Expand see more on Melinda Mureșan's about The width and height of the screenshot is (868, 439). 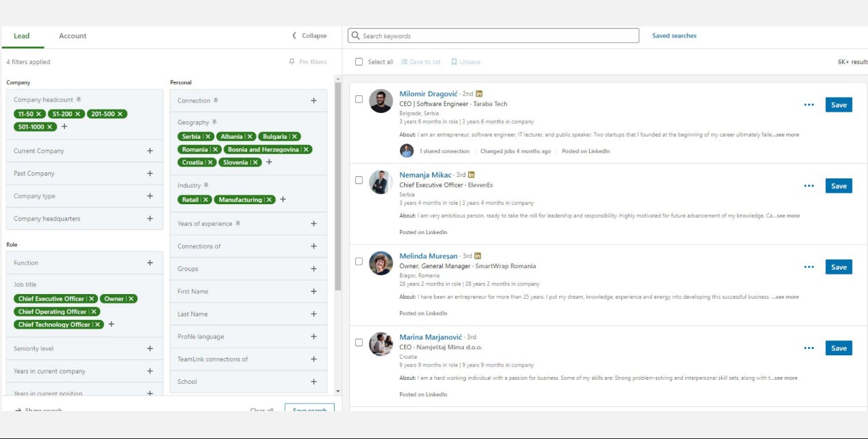(x=785, y=297)
